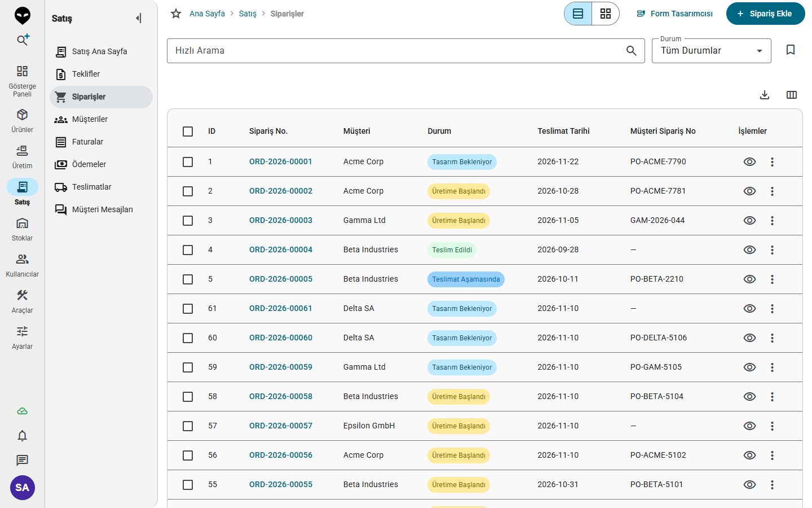Open Teslimatlar in sidebar
812x508 pixels.
click(x=101, y=187)
